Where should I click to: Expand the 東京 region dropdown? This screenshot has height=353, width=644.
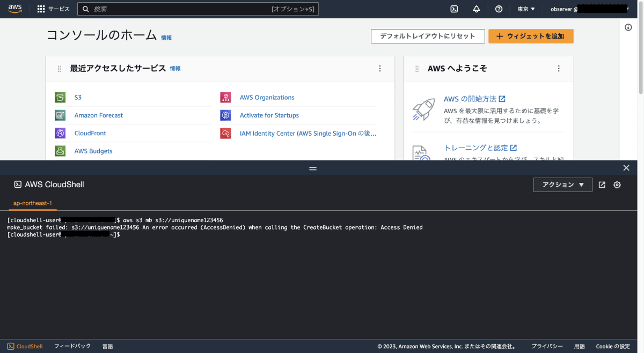point(526,9)
